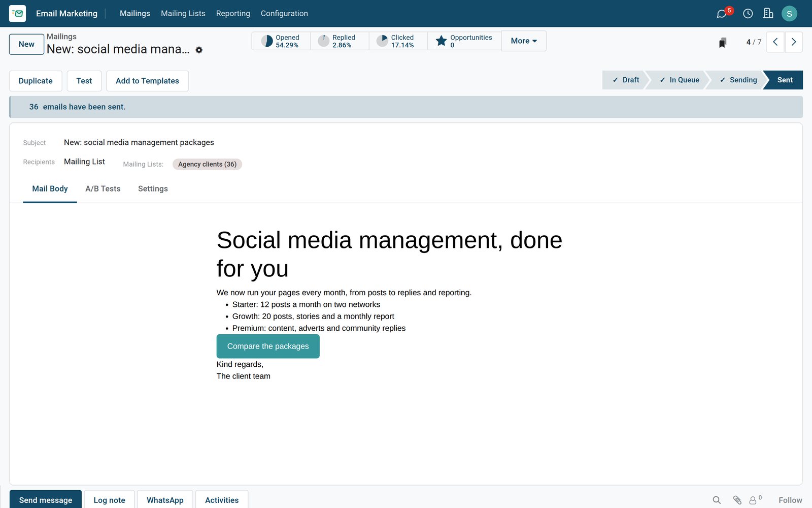The image size is (812, 508).
Task: Show followers list icon
Action: click(755, 500)
